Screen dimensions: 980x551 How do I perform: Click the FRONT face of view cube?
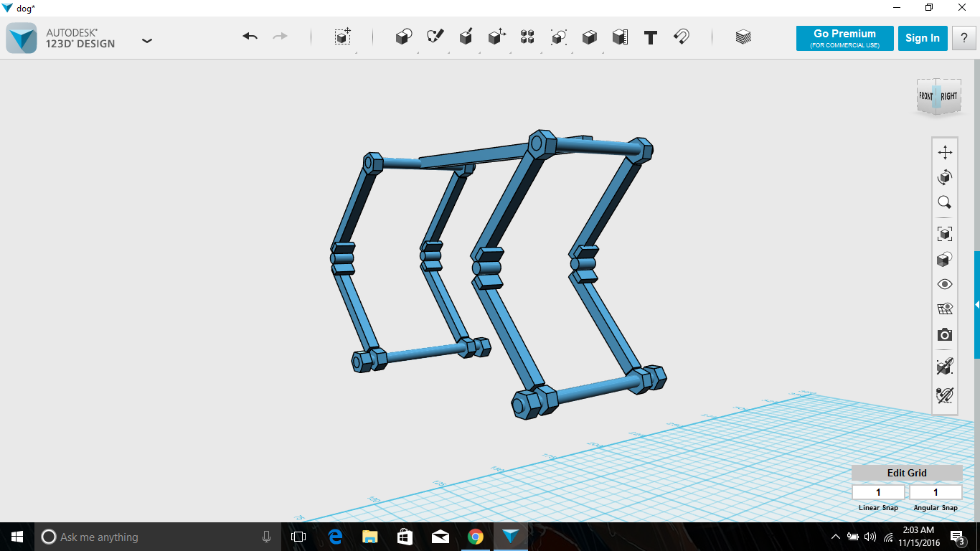[x=925, y=96]
